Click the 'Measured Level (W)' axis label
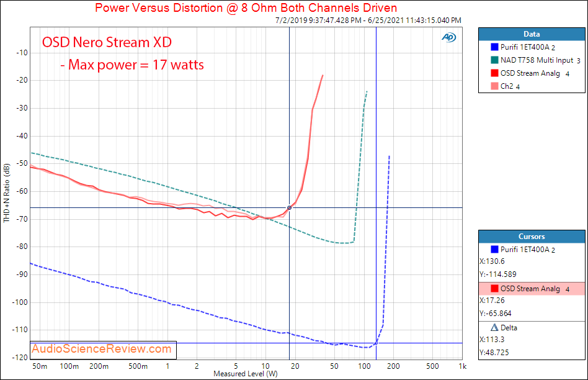The image size is (588, 380). pyautogui.click(x=246, y=374)
